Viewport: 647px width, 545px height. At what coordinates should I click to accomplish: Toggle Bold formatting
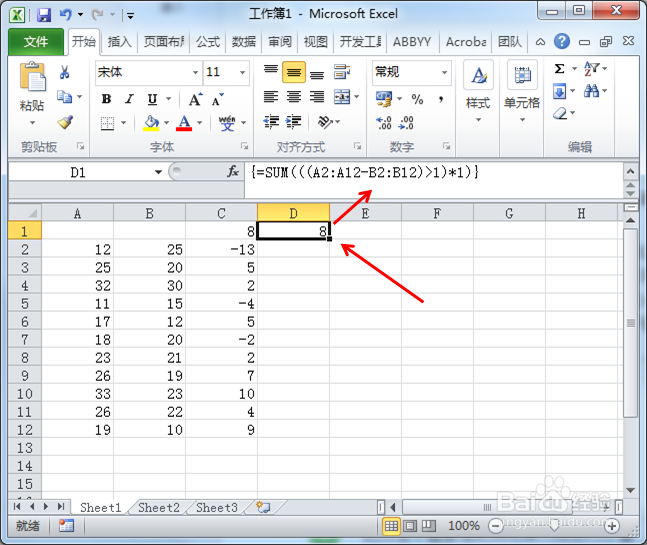point(106,99)
